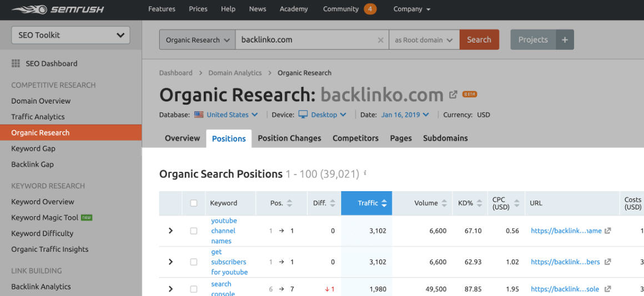
Task: Open Backlink Analytics in sidebar
Action: (x=41, y=287)
